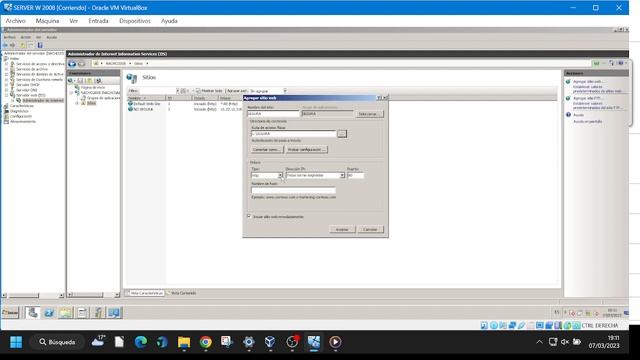Screen dimensions: 640x360
Task: Click help button on Agregar sitio web dialog
Action: (379, 98)
